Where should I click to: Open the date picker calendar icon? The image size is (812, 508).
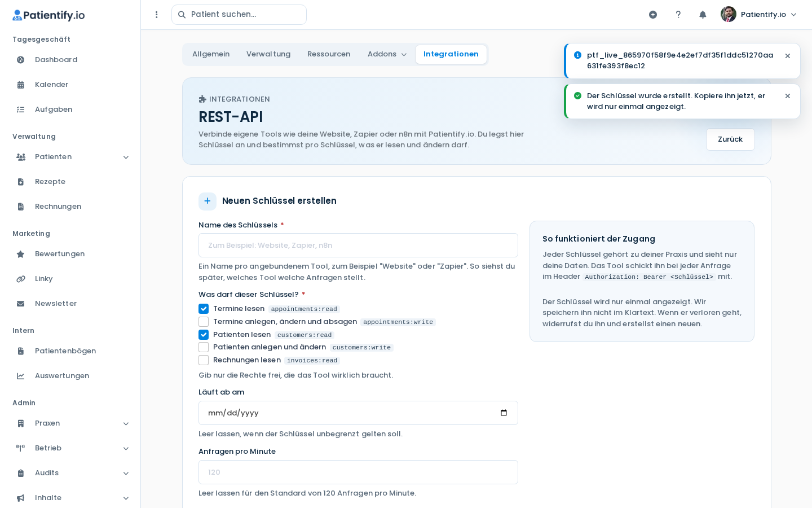504,413
